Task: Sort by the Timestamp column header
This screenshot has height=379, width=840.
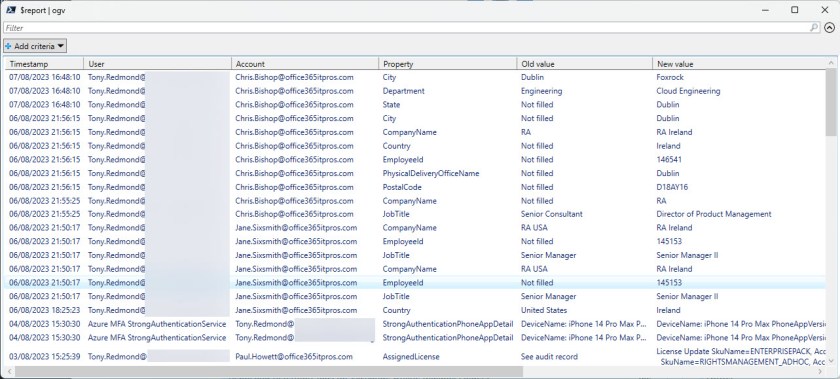Action: click(x=44, y=64)
